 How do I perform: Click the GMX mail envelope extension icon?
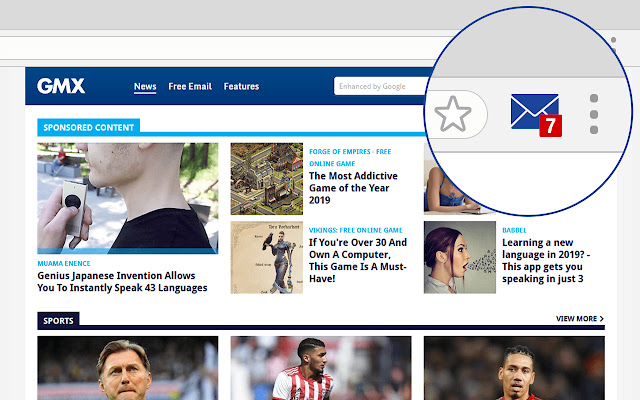click(x=534, y=112)
